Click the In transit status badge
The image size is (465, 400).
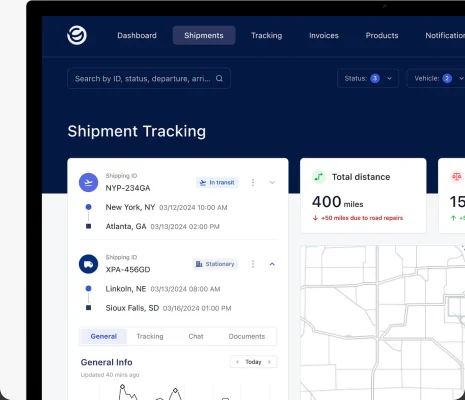(x=217, y=182)
